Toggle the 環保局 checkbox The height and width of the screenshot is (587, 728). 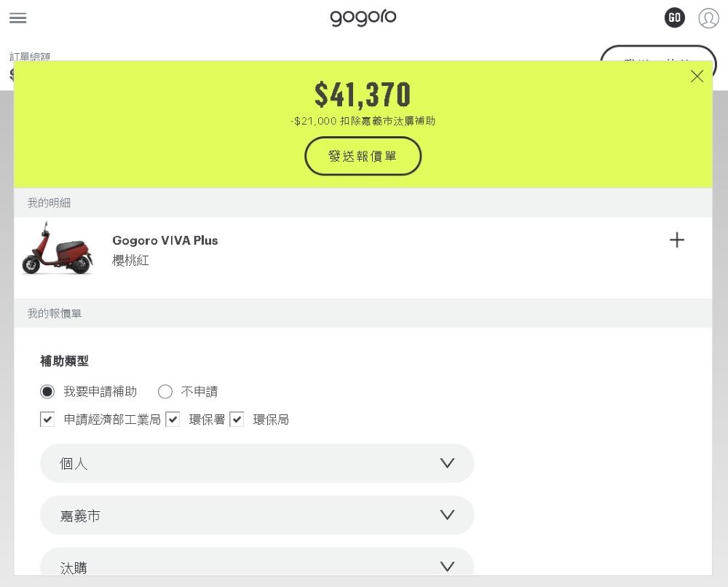[x=237, y=419]
